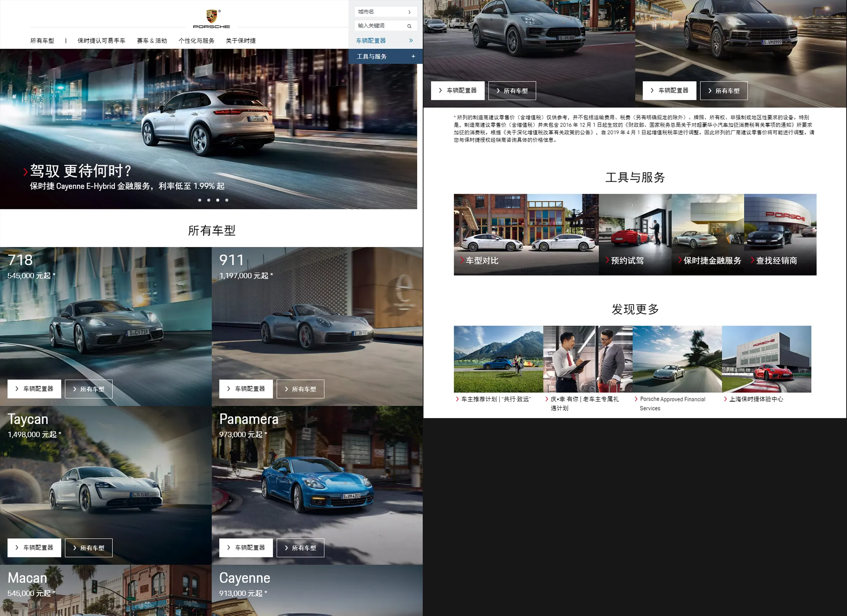Screen dimensions: 847x616
Task: Click the 911 车辆配置器 button
Action: click(x=246, y=389)
